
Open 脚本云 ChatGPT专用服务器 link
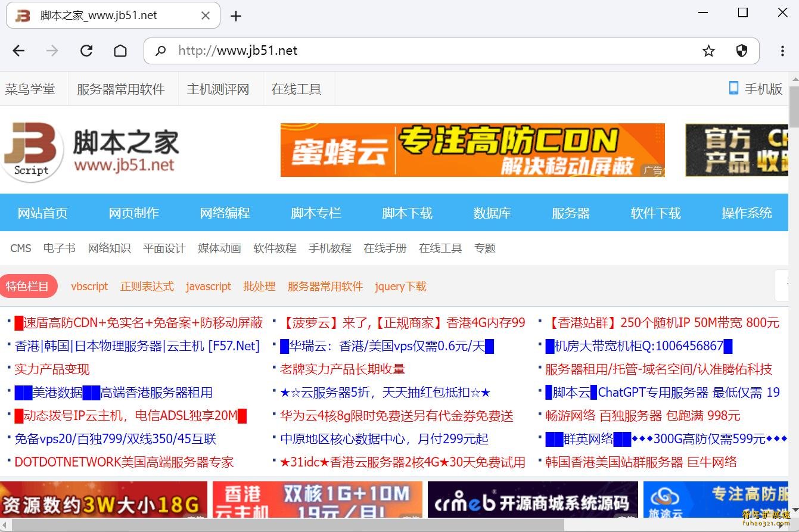(x=663, y=393)
